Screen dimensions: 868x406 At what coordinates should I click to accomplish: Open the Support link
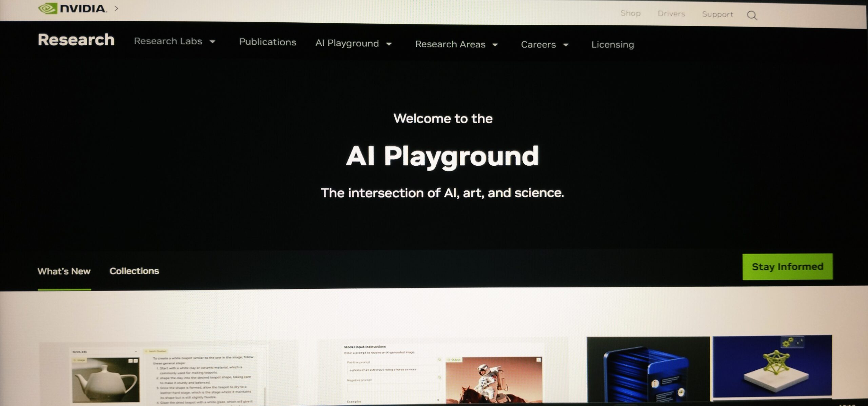pyautogui.click(x=717, y=14)
